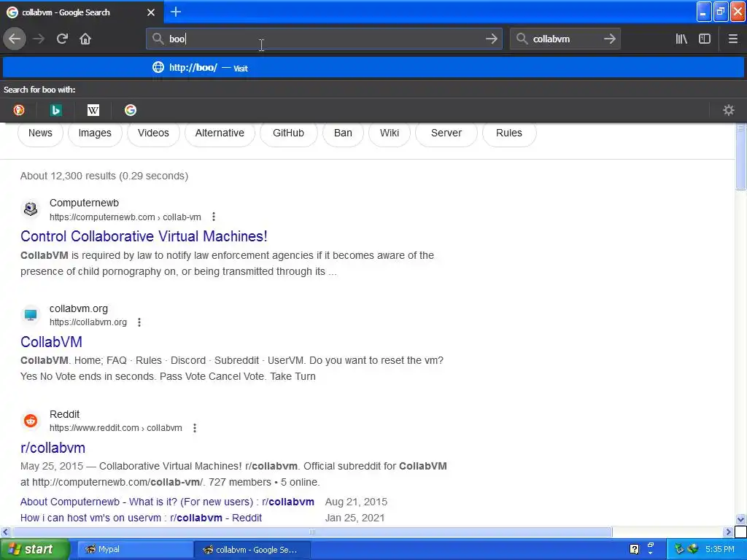Image resolution: width=747 pixels, height=560 pixels.
Task: Select the GitHub filter chip
Action: click(x=288, y=133)
